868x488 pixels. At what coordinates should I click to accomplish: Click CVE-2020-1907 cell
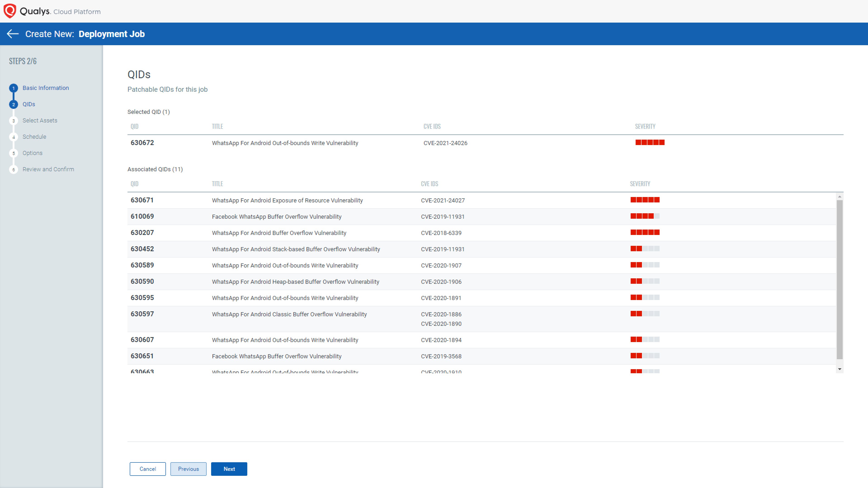[x=441, y=265]
